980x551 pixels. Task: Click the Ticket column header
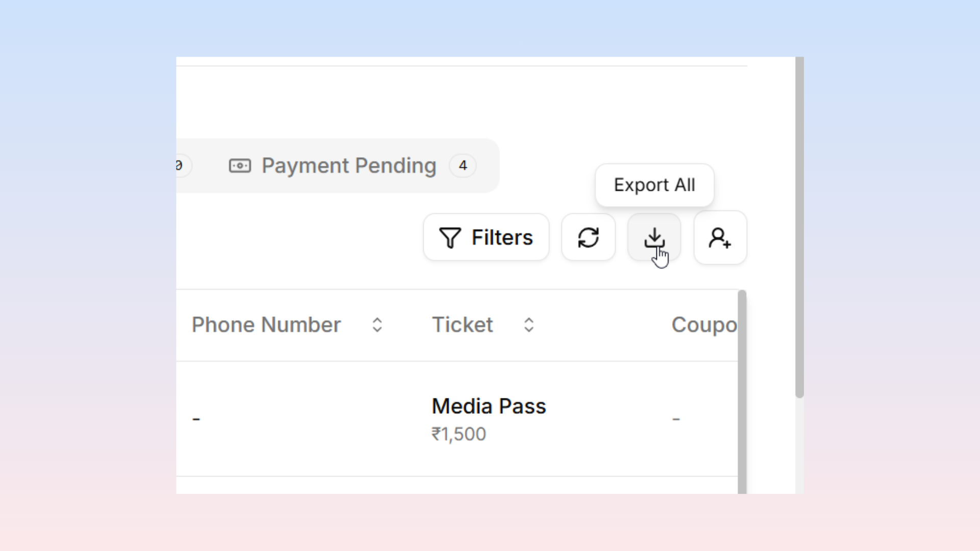point(462,325)
